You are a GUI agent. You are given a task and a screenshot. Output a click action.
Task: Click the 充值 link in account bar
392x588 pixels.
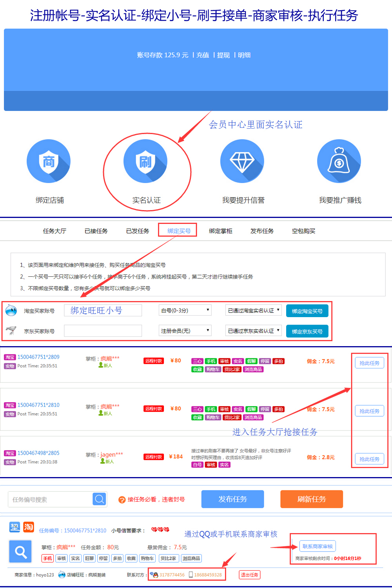pos(203,55)
